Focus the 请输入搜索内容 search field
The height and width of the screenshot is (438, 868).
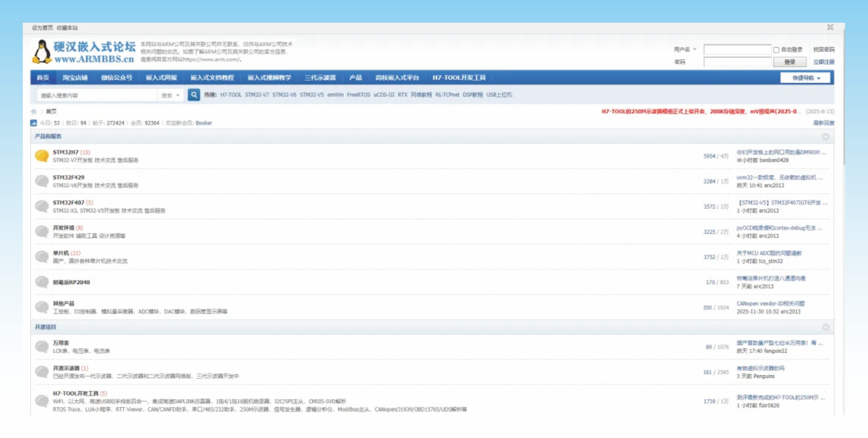coord(96,95)
